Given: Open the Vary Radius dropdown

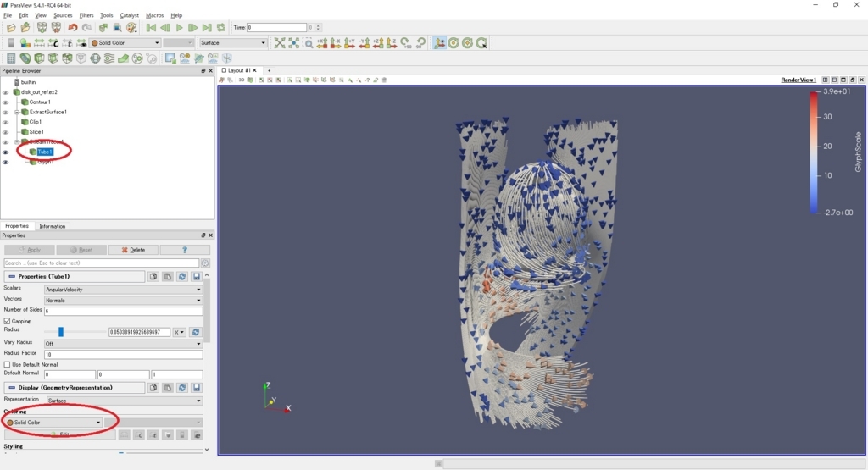Looking at the screenshot, I should click(123, 343).
